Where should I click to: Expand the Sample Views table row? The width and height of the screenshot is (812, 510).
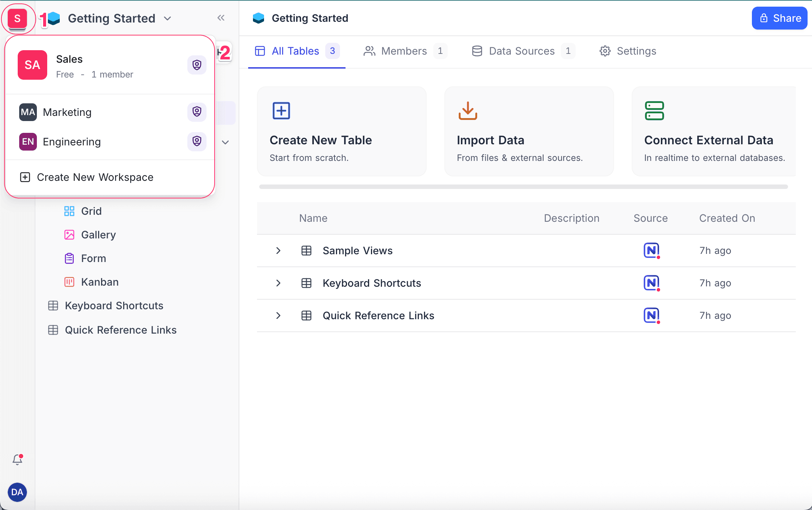(x=278, y=251)
